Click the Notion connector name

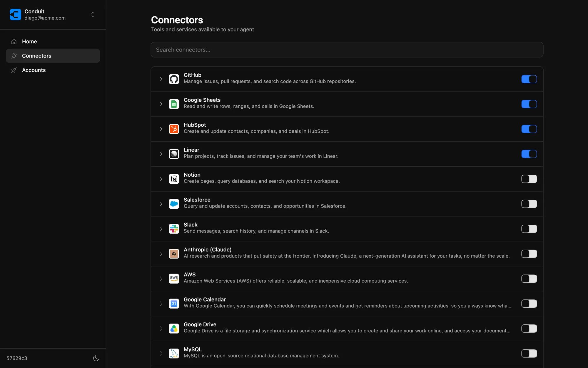click(192, 175)
